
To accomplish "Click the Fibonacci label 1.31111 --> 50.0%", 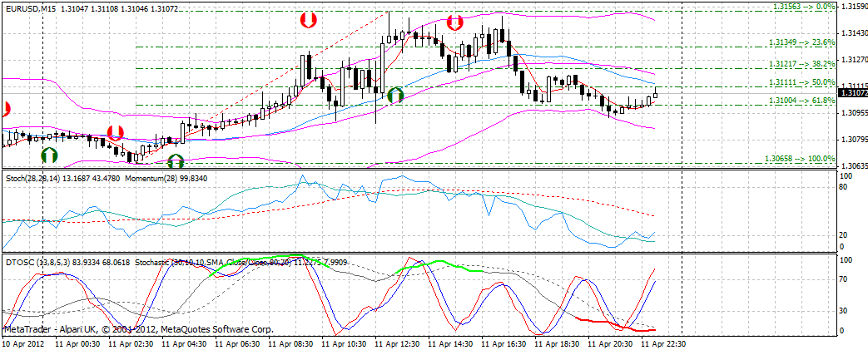I will (x=802, y=81).
